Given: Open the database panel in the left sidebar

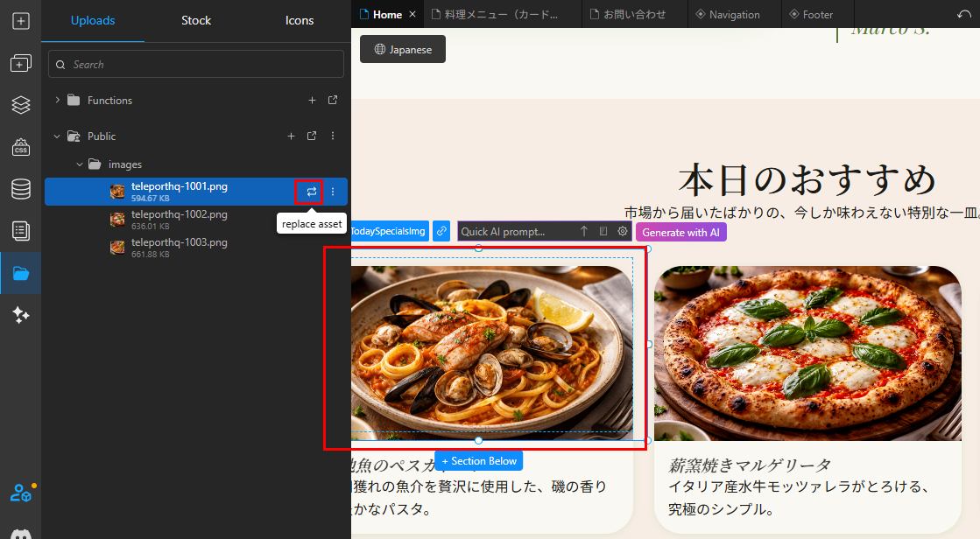Looking at the screenshot, I should (20, 188).
